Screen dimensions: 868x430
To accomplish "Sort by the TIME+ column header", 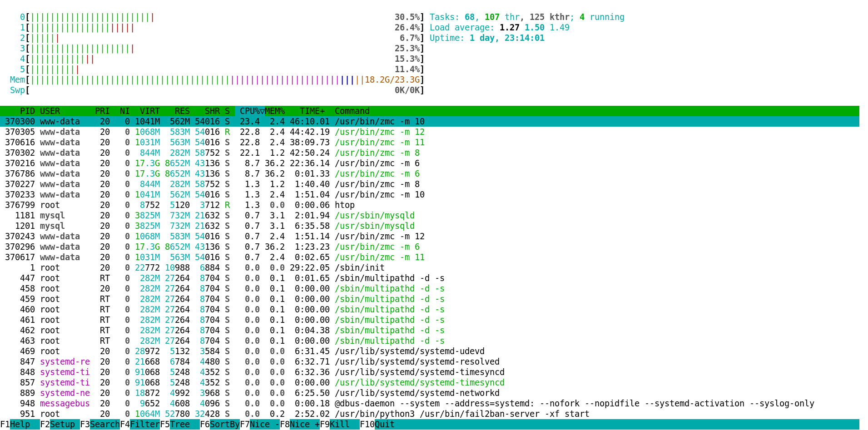I will [312, 111].
